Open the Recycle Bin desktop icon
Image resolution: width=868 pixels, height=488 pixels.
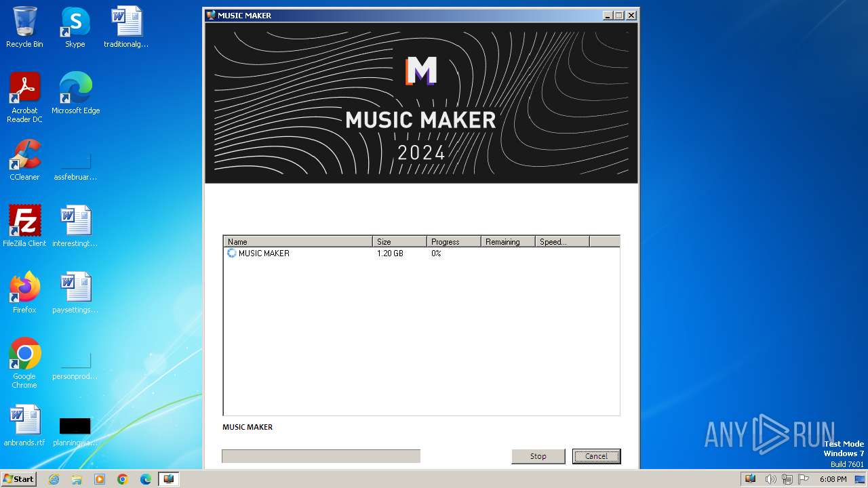[x=24, y=27]
